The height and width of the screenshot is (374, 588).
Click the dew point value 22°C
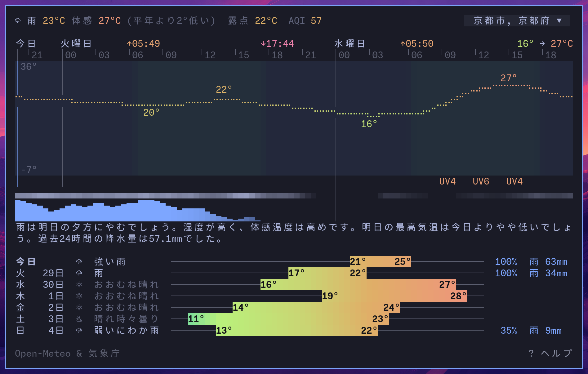pos(266,21)
